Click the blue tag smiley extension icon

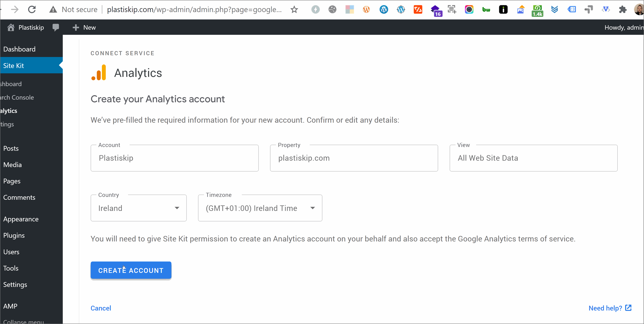pos(571,9)
